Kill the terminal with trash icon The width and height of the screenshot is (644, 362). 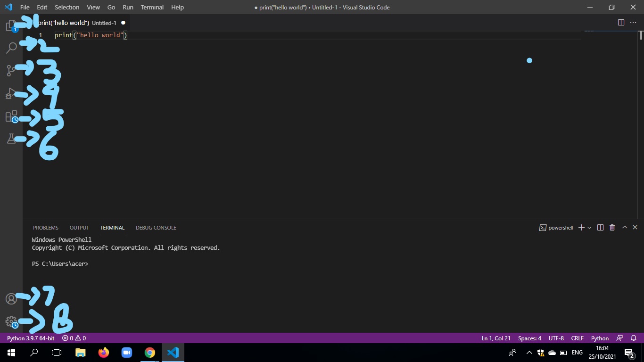click(612, 228)
